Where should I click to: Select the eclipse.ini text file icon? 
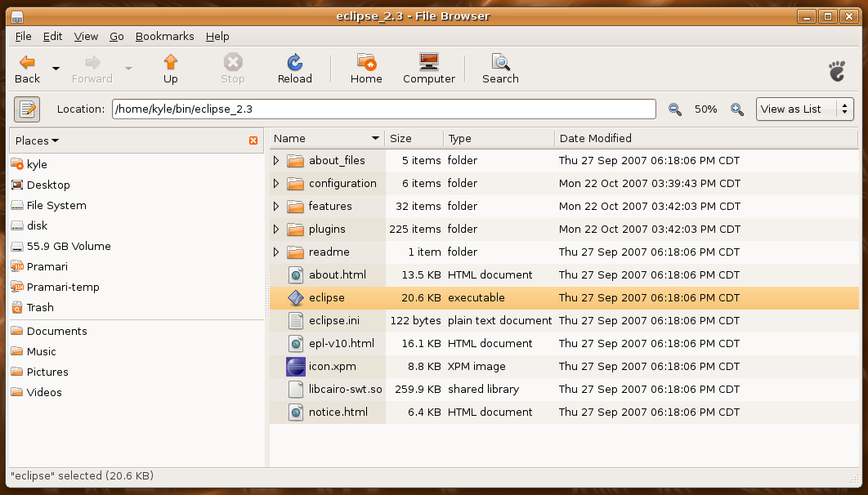[x=296, y=321]
